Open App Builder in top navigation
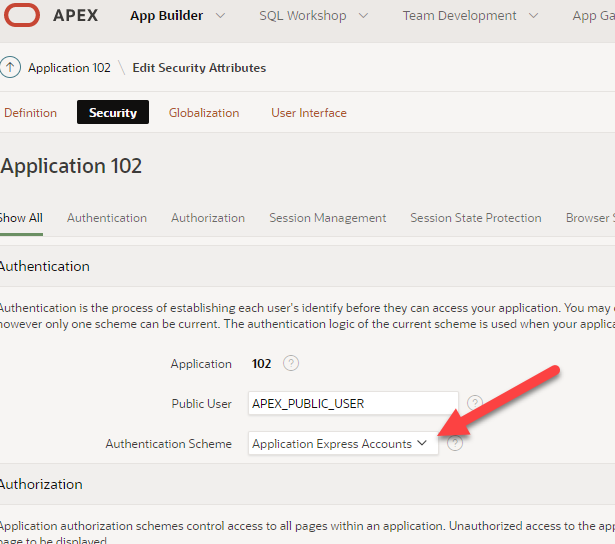 click(167, 16)
